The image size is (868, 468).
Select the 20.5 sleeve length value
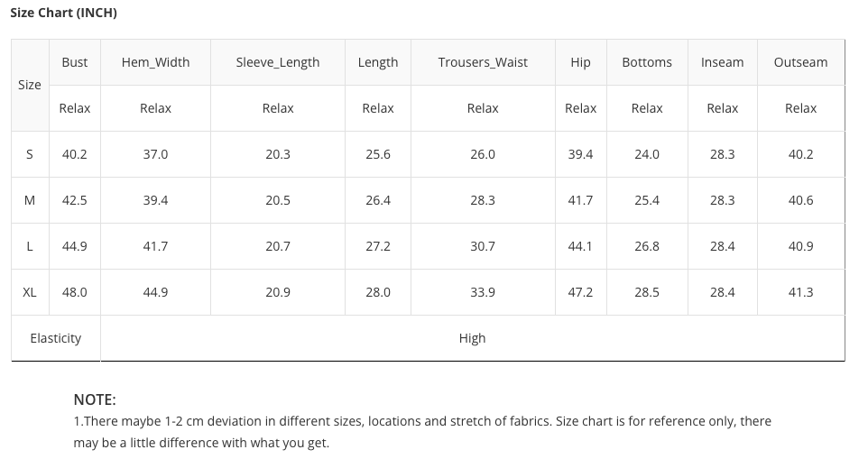pyautogui.click(x=278, y=200)
